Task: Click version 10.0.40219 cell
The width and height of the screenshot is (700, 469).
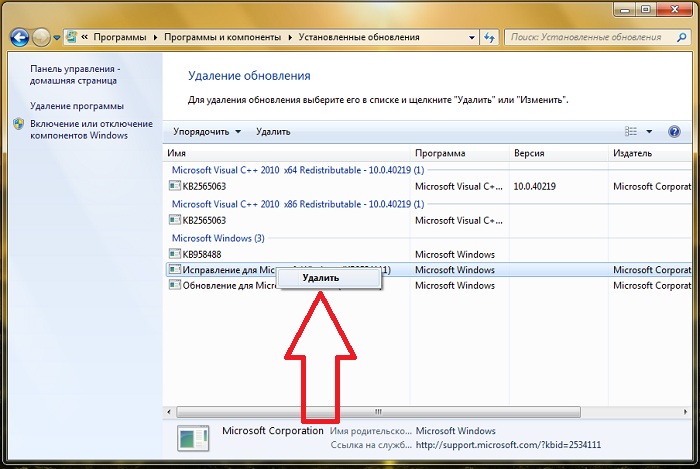Action: tap(534, 186)
